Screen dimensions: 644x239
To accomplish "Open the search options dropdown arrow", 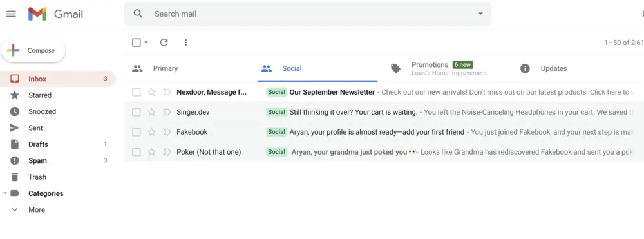I will coord(480,14).
